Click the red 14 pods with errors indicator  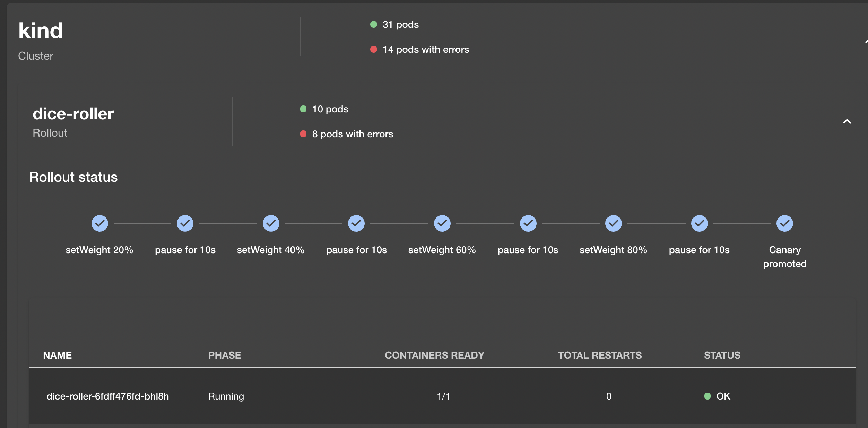(x=373, y=49)
